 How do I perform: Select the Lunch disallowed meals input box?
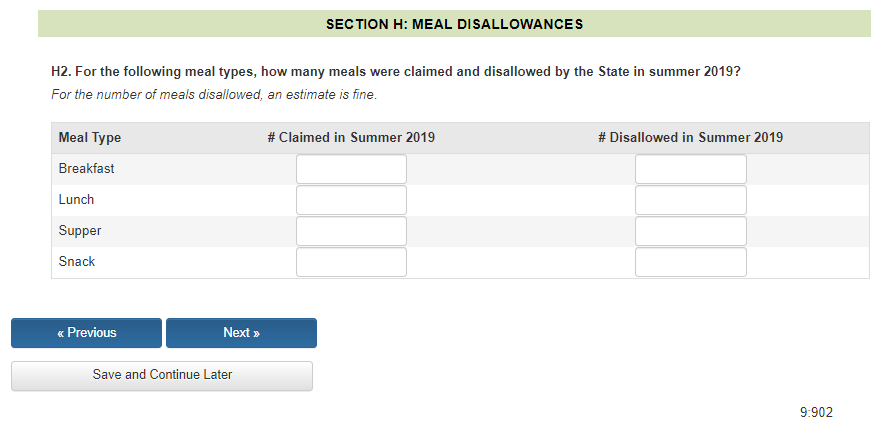(690, 200)
